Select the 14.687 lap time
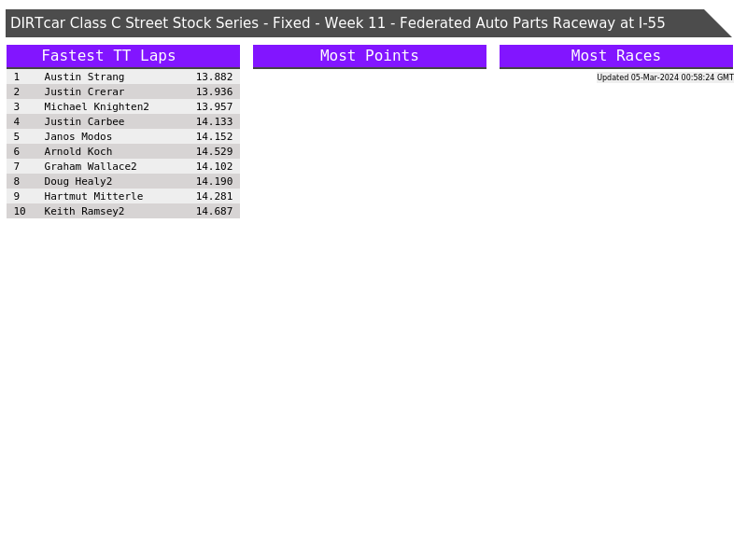This screenshot has height=560, width=747. [x=214, y=212]
